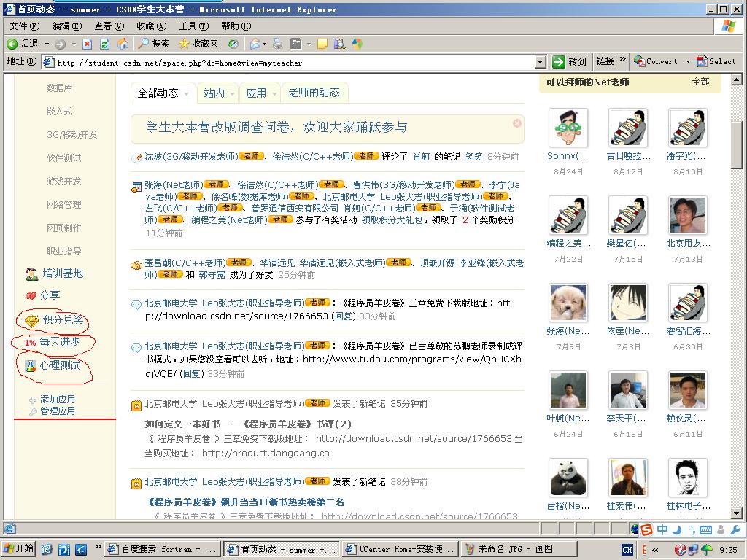This screenshot has height=560, width=747.
Task: Click the History icon in toolbar
Action: 233,44
